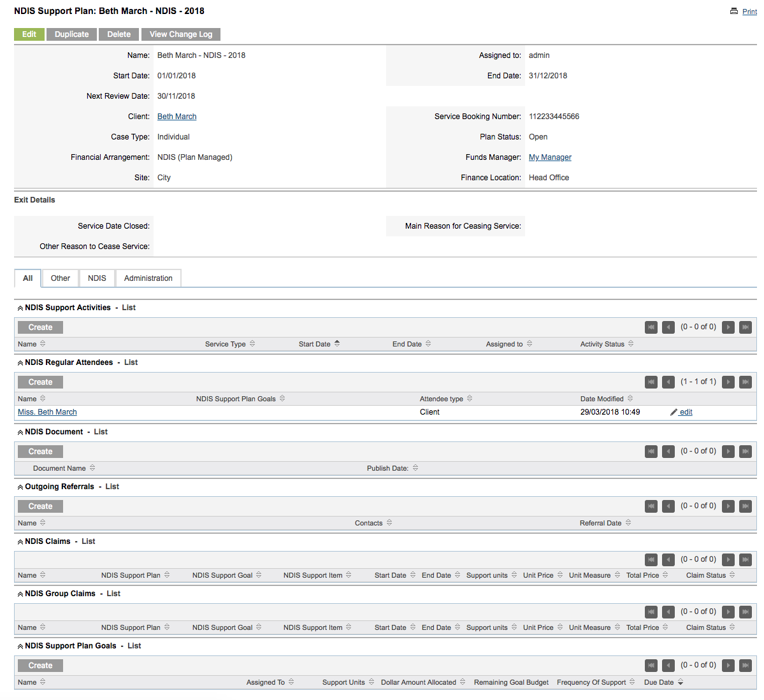This screenshot has height=700, width=764.
Task: Go to last page of Outgoing Referrals
Action: pyautogui.click(x=746, y=506)
